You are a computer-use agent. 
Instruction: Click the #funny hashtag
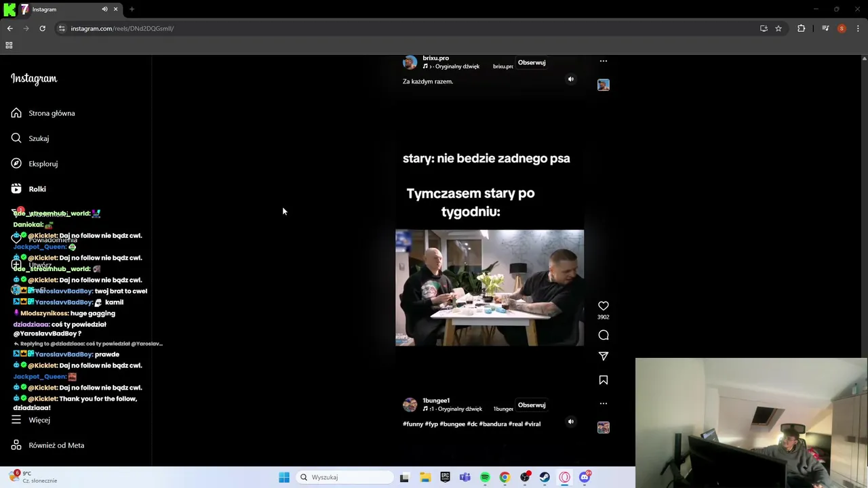(x=413, y=424)
